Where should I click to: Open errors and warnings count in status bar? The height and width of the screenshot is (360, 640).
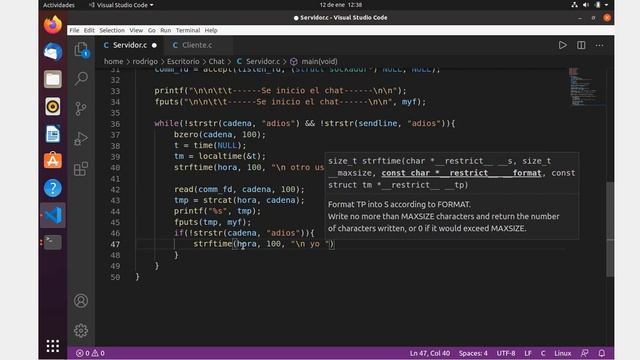point(90,353)
